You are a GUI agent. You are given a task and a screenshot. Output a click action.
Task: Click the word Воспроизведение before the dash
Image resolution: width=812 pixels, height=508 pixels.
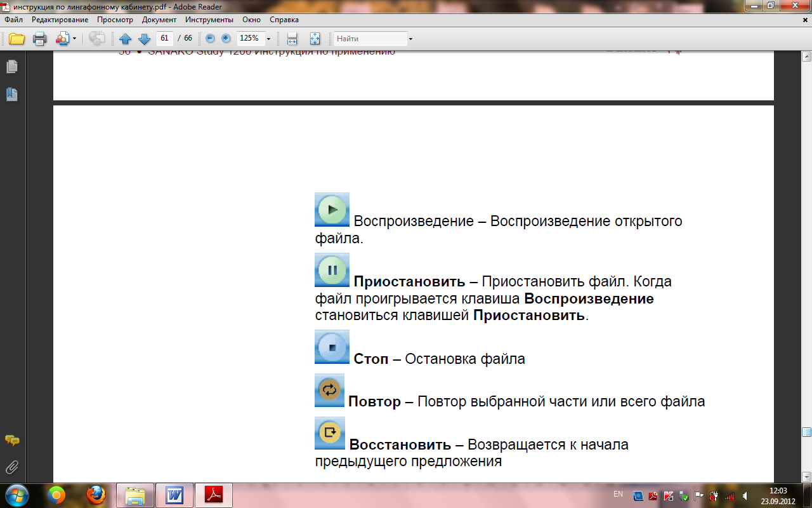[414, 222]
